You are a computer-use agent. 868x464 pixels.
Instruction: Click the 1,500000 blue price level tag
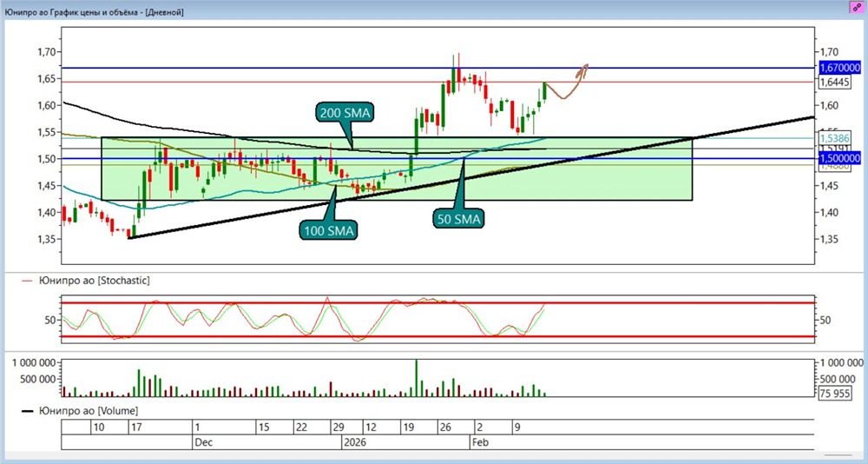pyautogui.click(x=839, y=158)
